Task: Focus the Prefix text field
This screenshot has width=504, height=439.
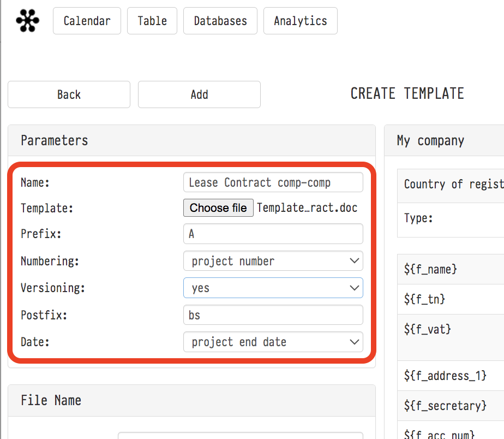Action: click(273, 234)
